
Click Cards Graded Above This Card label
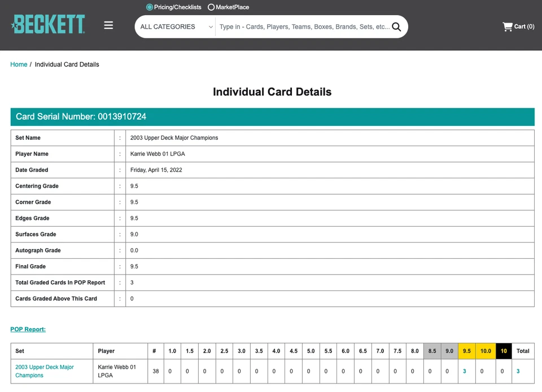tap(56, 298)
